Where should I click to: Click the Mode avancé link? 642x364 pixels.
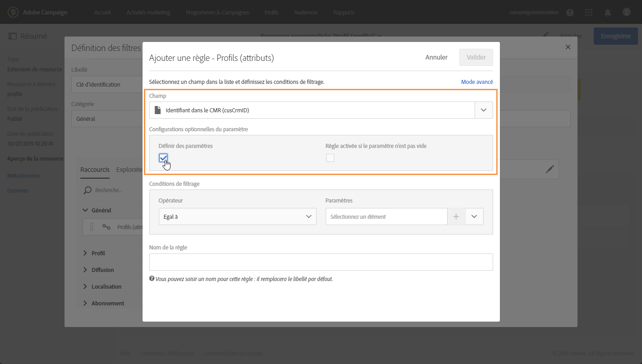pyautogui.click(x=477, y=82)
